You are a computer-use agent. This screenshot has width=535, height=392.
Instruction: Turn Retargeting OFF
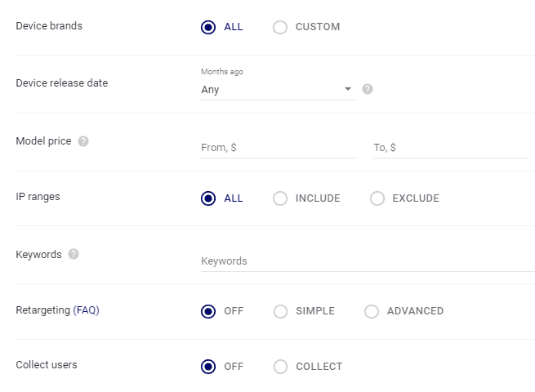208,311
